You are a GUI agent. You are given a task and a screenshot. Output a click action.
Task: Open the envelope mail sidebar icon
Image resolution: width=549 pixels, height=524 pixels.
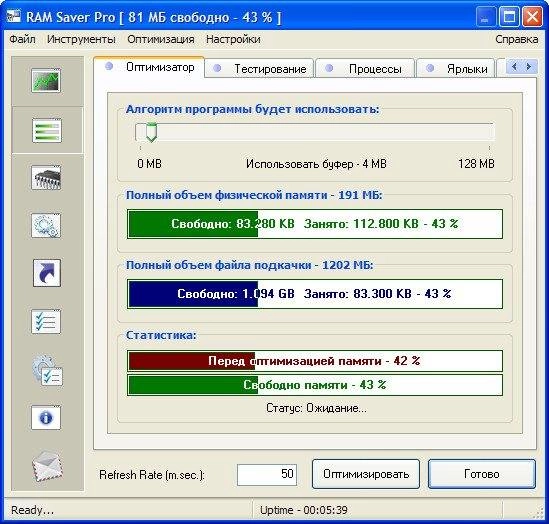tap(47, 467)
